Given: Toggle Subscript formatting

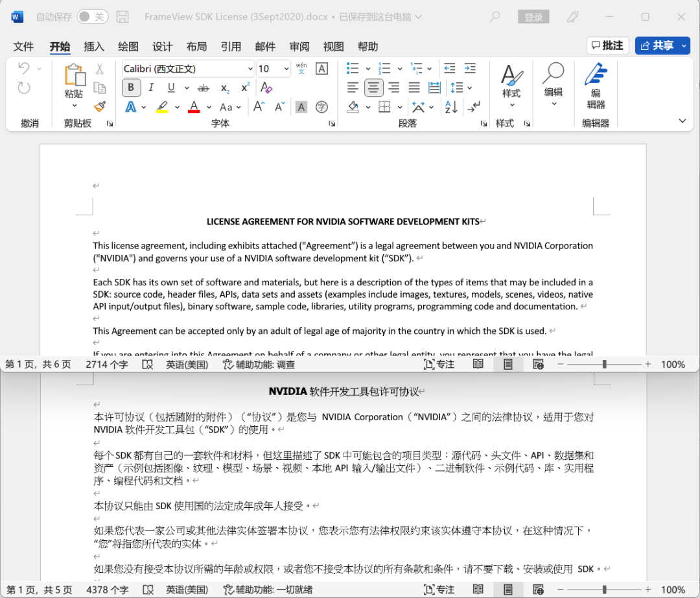Looking at the screenshot, I should click(x=225, y=88).
